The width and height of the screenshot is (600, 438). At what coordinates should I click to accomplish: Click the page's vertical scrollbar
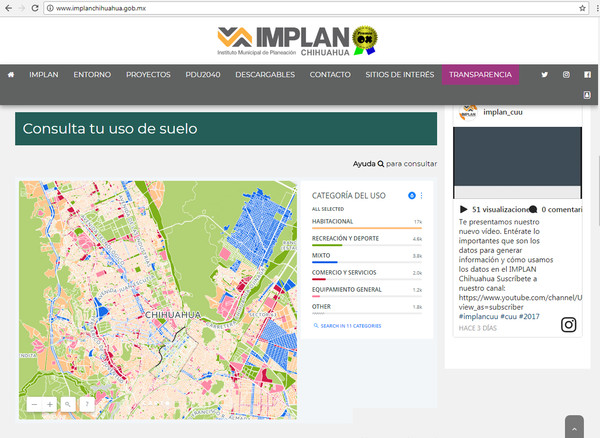(598, 191)
